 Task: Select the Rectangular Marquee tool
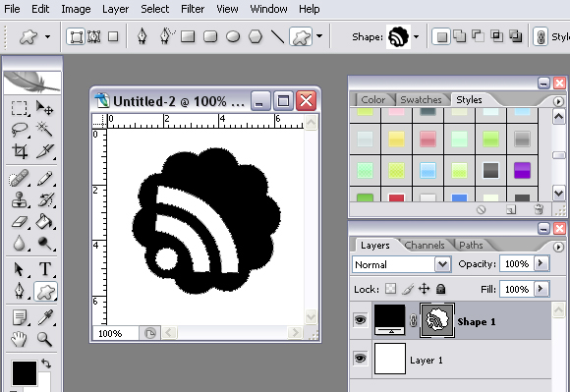click(x=19, y=108)
